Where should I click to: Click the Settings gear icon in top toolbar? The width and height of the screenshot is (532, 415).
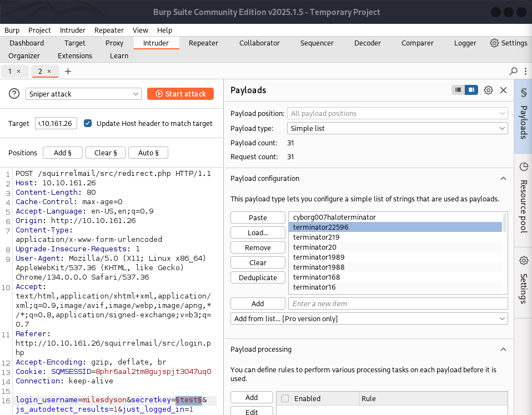[x=494, y=43]
